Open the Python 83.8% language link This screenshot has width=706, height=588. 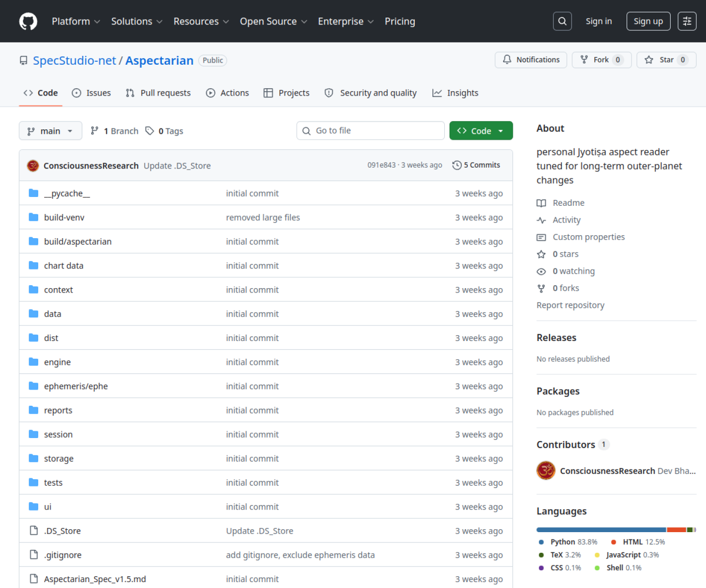[568, 541]
